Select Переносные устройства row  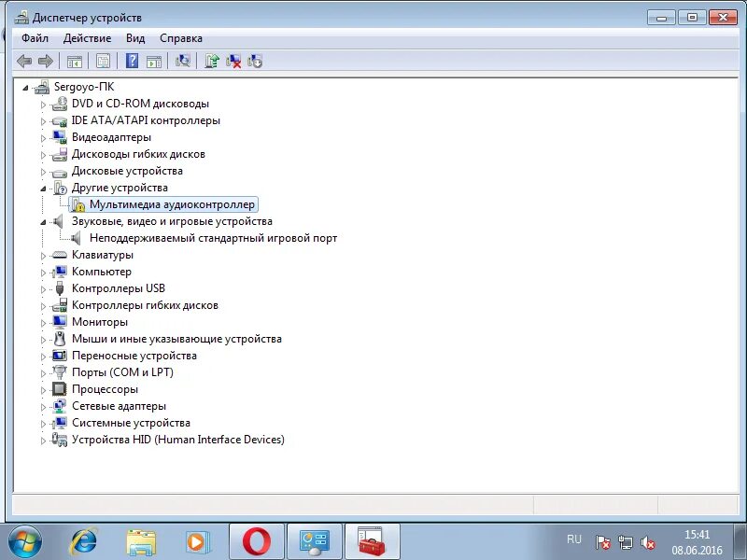(134, 356)
